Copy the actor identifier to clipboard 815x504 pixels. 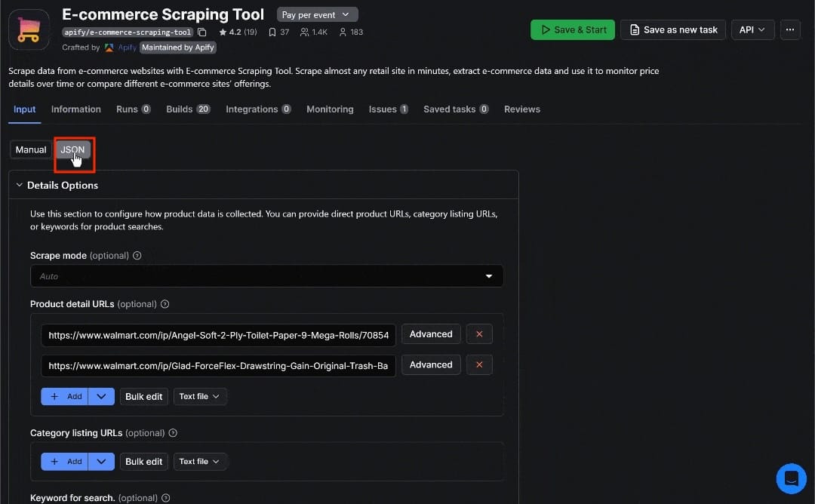[x=201, y=32]
